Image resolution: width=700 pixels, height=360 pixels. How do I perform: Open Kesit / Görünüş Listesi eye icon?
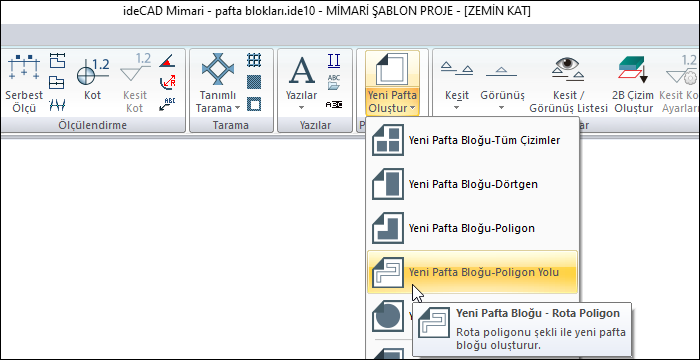[568, 70]
